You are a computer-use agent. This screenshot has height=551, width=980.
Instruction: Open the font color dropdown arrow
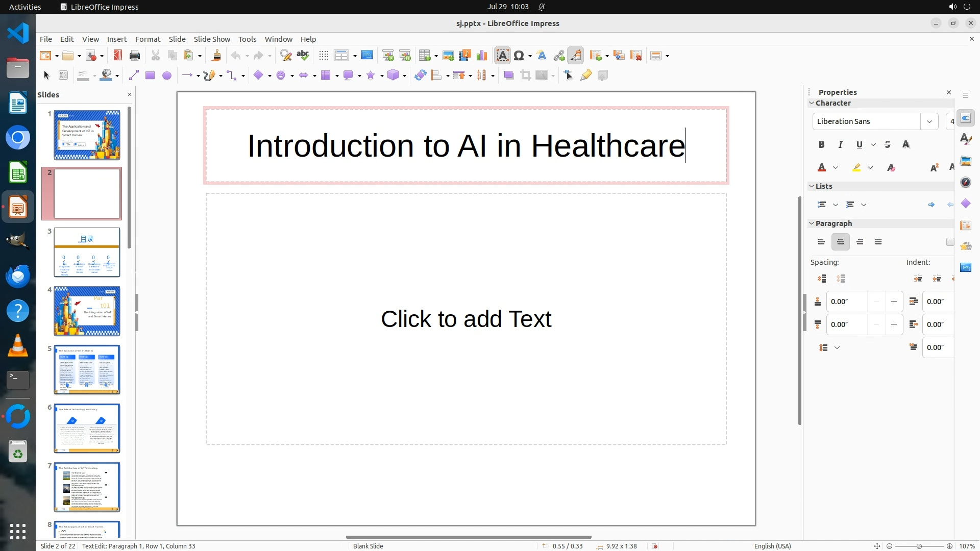[836, 168]
